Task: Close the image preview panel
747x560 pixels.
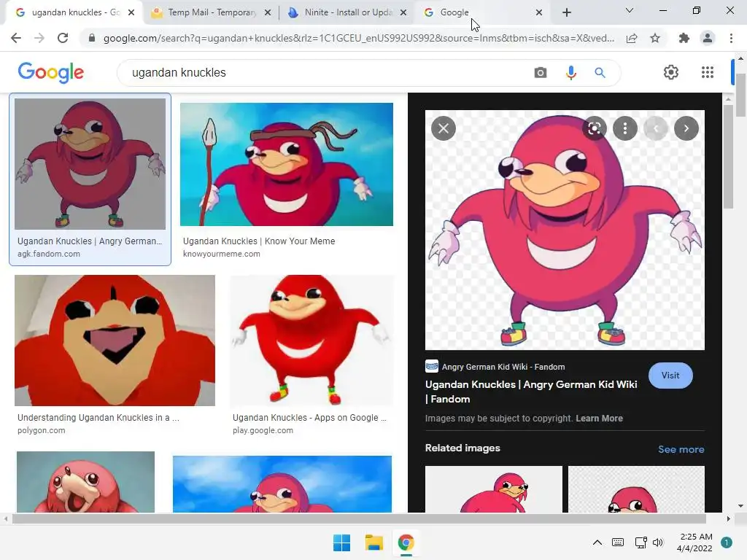Action: [444, 128]
